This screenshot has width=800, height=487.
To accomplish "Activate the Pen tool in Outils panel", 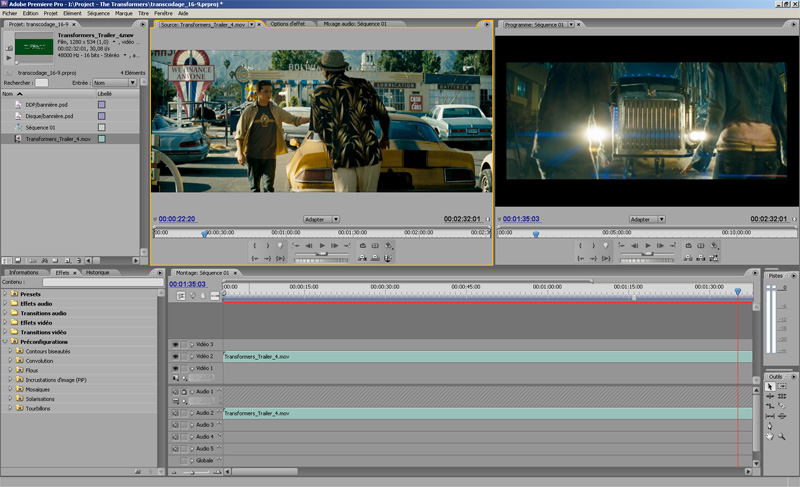I will click(x=770, y=424).
